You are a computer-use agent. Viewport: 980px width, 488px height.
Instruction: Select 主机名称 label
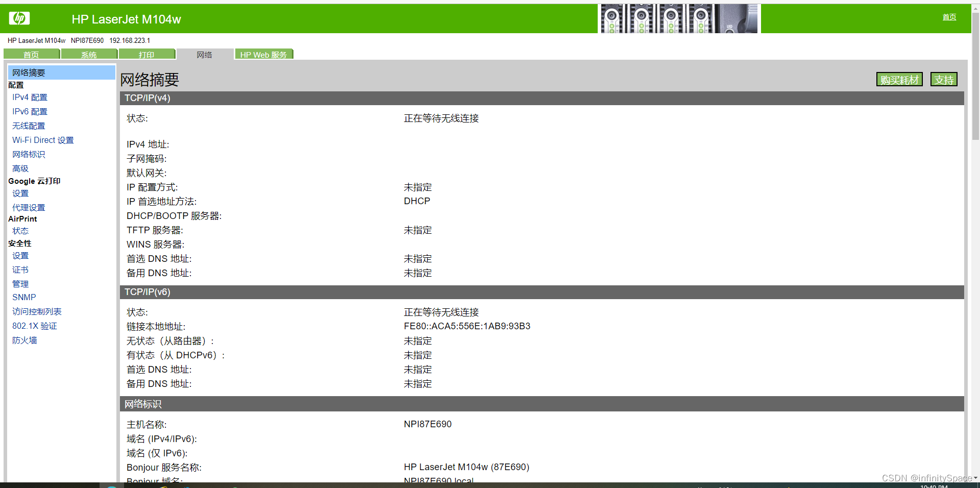[146, 424]
